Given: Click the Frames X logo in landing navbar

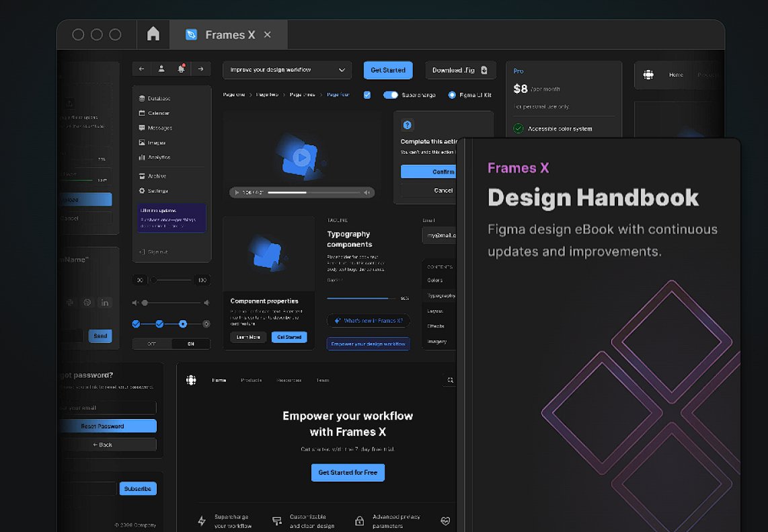Looking at the screenshot, I should click(191, 380).
